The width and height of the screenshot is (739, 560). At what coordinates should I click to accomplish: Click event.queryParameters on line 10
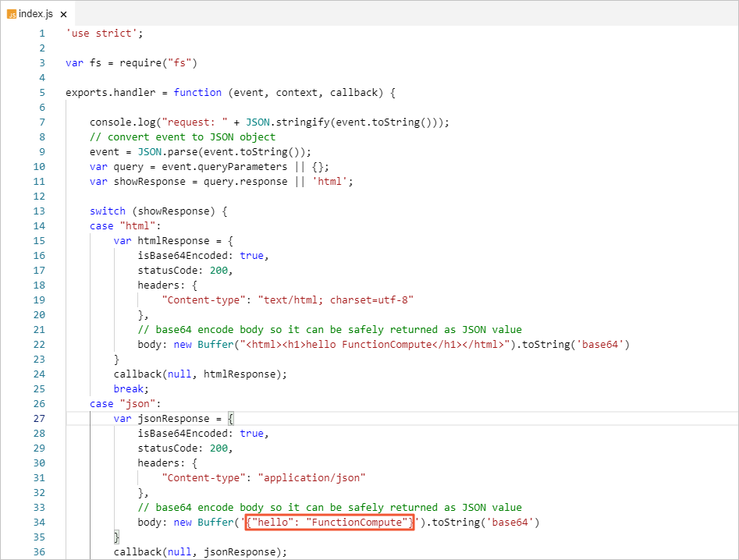[224, 167]
